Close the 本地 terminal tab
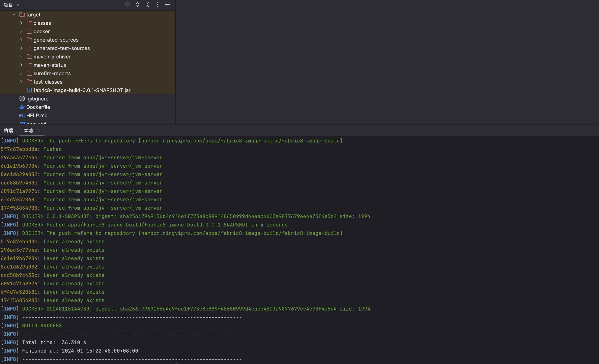599x364 pixels. point(39,131)
